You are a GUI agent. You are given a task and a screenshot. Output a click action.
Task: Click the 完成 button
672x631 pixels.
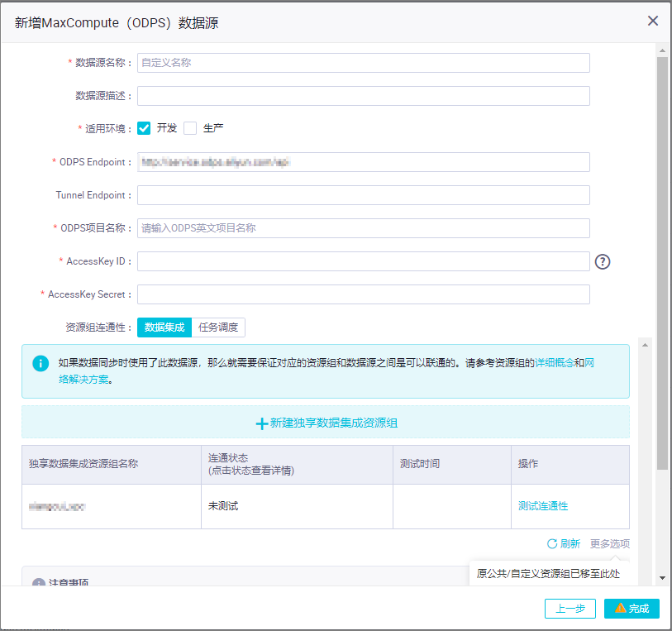pos(631,609)
